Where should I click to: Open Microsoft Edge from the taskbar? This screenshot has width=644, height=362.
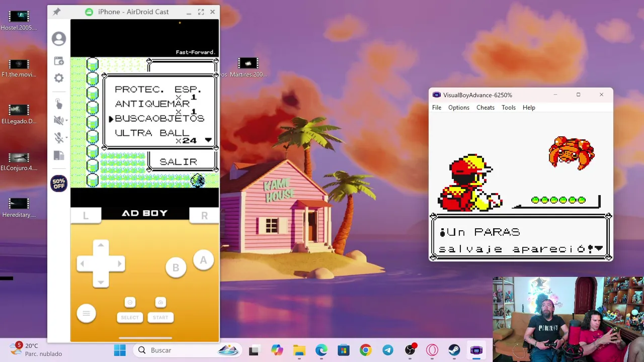point(321,350)
